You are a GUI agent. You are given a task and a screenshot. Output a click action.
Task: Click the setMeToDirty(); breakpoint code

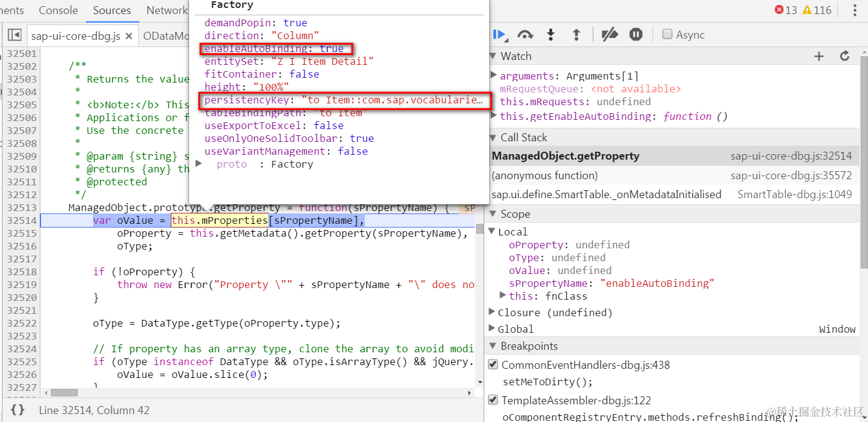(x=548, y=382)
